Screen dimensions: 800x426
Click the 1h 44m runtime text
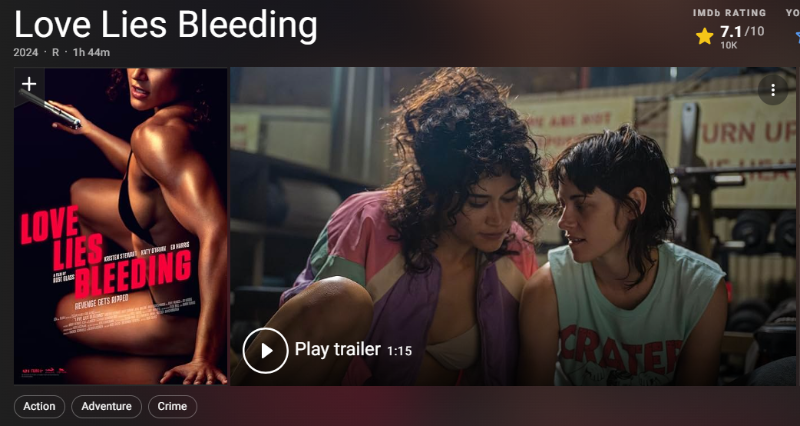point(91,53)
